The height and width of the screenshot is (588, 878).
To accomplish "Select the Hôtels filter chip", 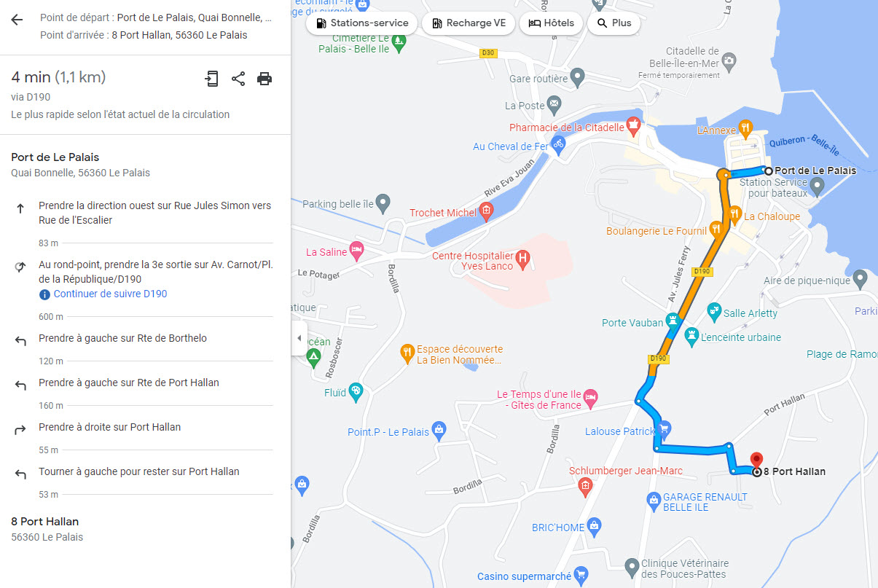I will (552, 23).
